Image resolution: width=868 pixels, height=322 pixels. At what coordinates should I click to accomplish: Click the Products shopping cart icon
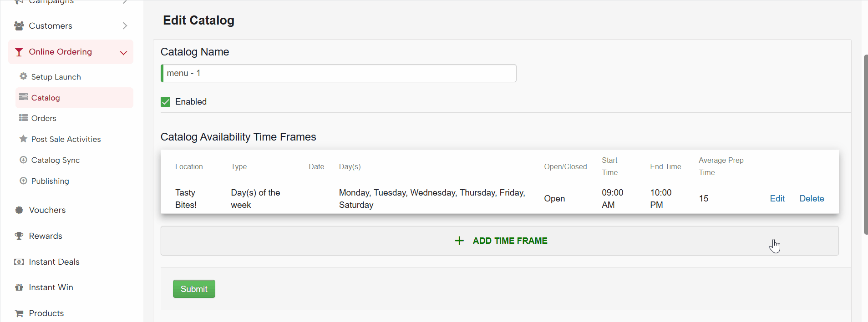click(19, 313)
